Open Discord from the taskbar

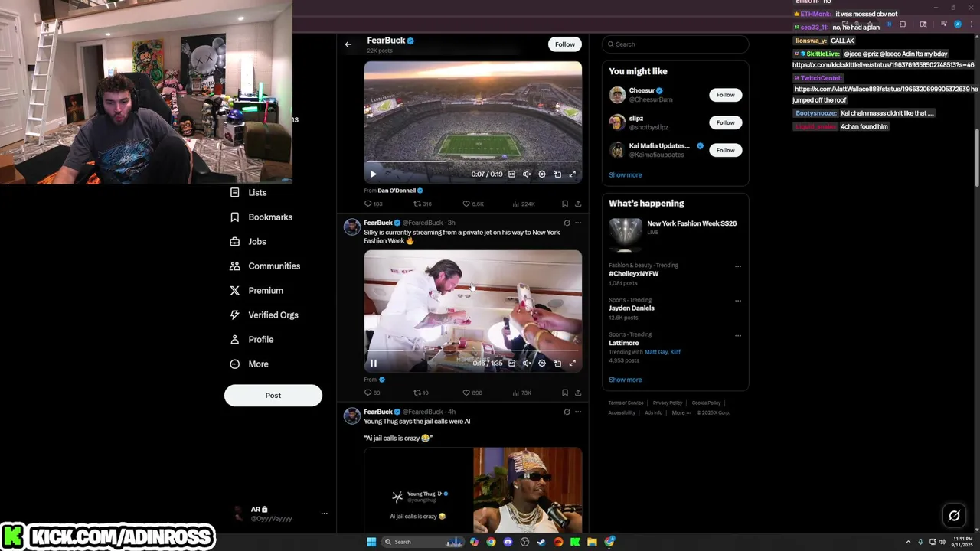(x=508, y=542)
